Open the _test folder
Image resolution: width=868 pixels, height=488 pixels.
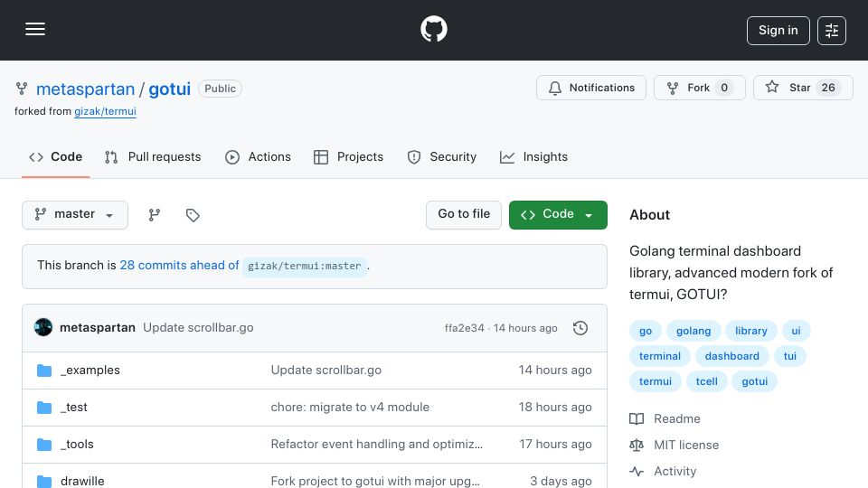click(x=74, y=408)
